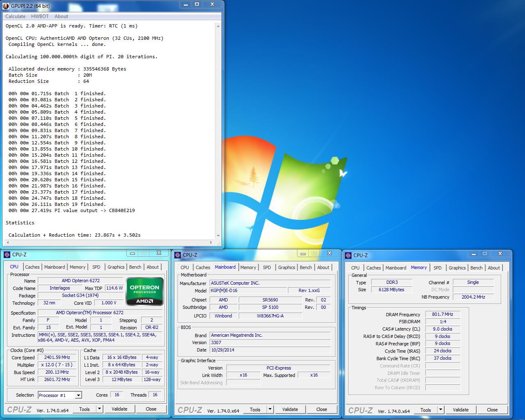Switch to Bench tab in CPU window
This screenshot has width=525, height=420.
135,267
